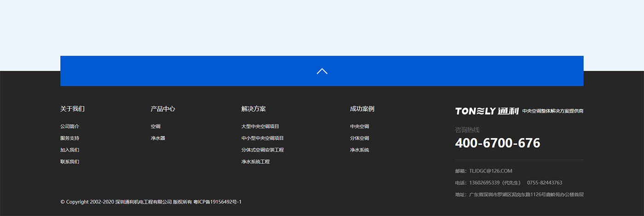Open 空调 under 产品中心
This screenshot has width=644, height=216.
(155, 126)
